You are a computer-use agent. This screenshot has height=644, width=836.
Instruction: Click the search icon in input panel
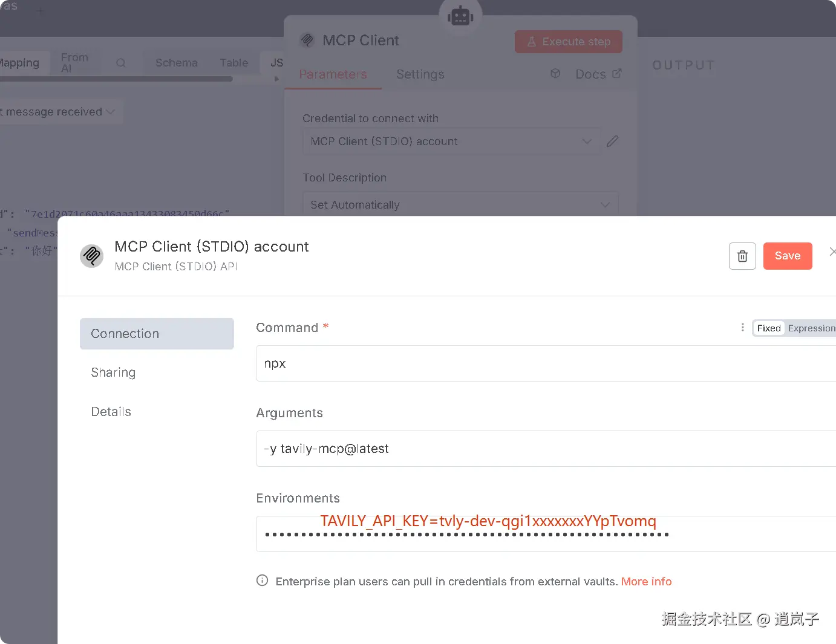pos(121,63)
